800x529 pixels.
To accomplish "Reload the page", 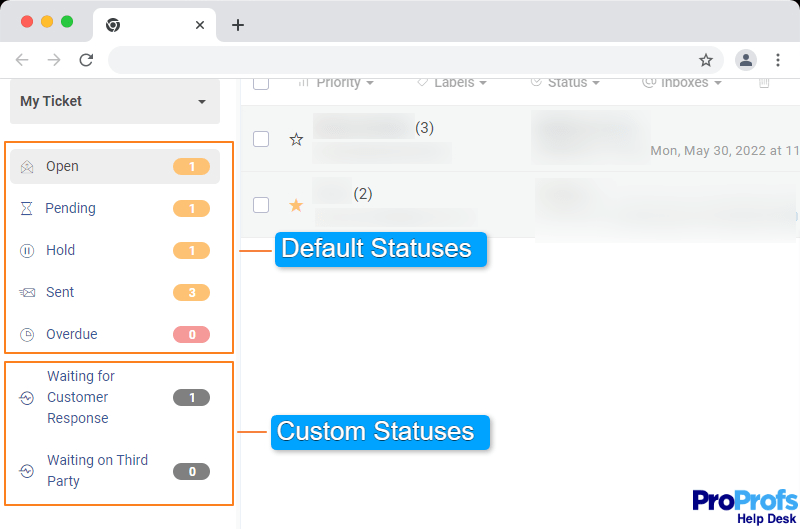I will click(86, 60).
